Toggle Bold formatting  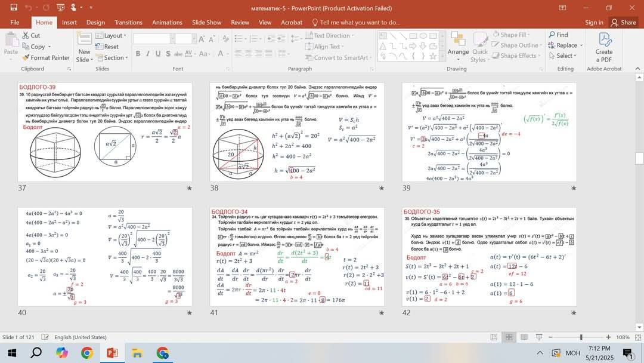point(138,54)
